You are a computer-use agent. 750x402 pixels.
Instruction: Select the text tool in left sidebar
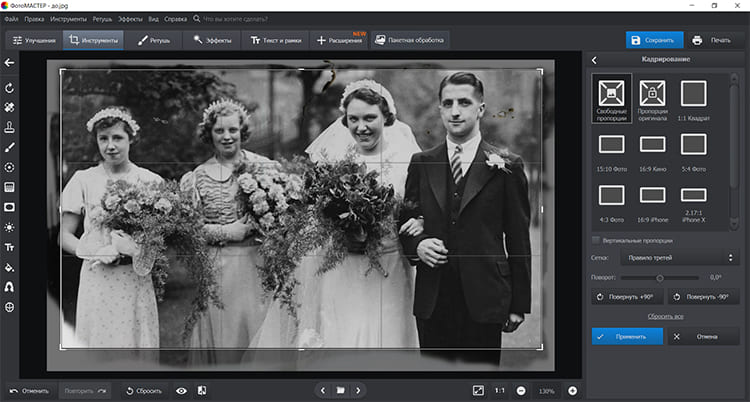pos(10,247)
